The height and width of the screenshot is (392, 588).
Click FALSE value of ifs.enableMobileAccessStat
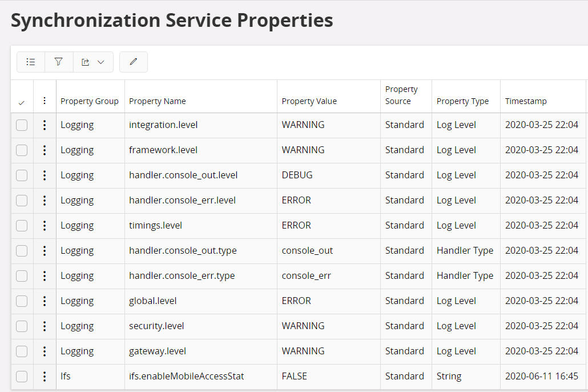click(295, 377)
